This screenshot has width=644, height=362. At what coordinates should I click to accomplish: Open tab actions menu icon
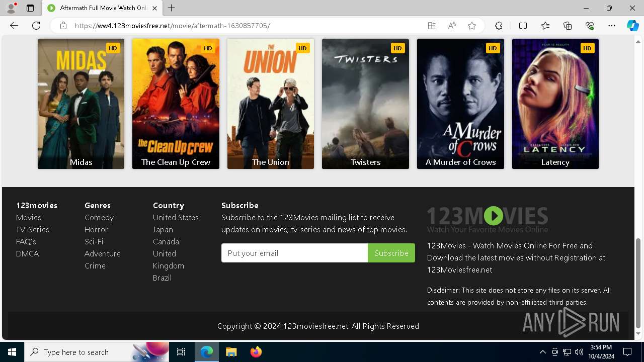coord(30,8)
